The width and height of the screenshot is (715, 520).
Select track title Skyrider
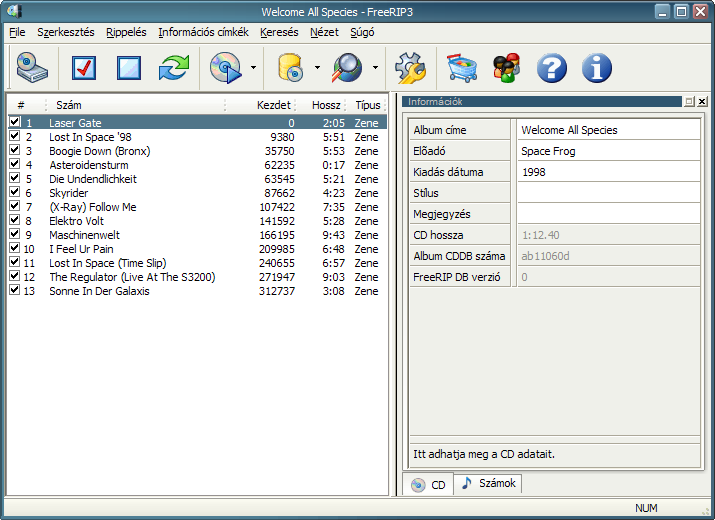pyautogui.click(x=68, y=193)
